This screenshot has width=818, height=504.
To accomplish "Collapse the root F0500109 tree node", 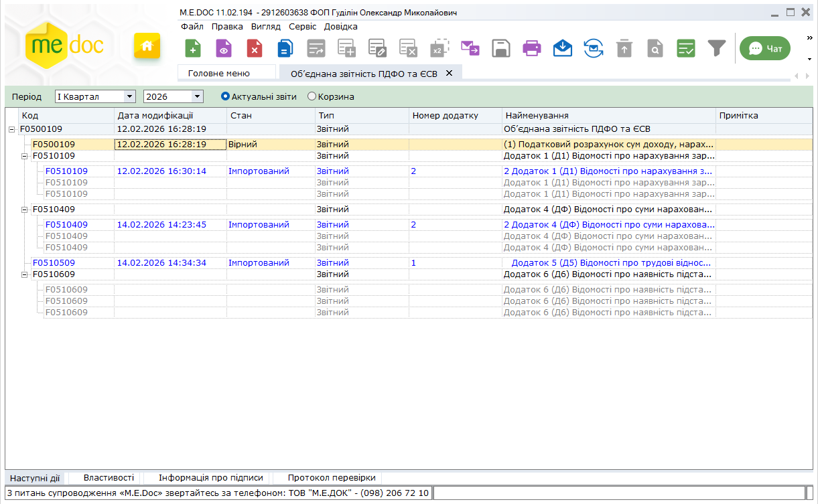I will click(11, 129).
